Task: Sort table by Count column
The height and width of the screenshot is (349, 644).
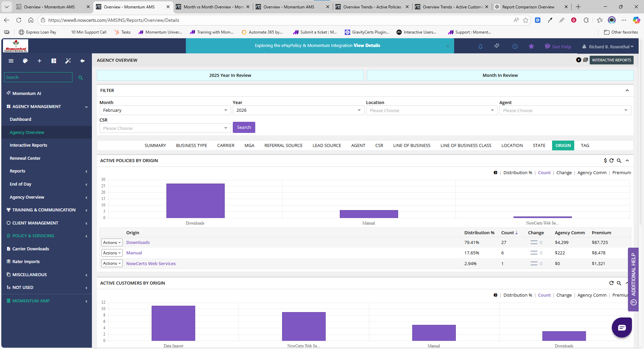Action: [509, 233]
